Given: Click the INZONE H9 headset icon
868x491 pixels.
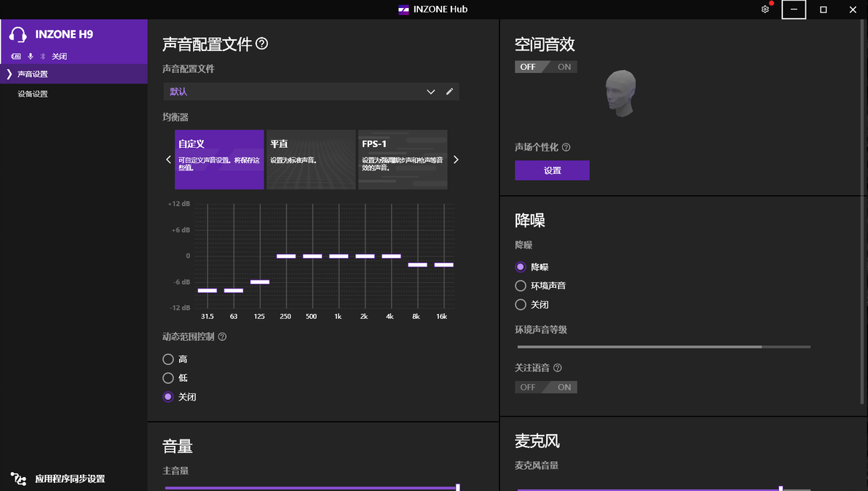Looking at the screenshot, I should [17, 34].
